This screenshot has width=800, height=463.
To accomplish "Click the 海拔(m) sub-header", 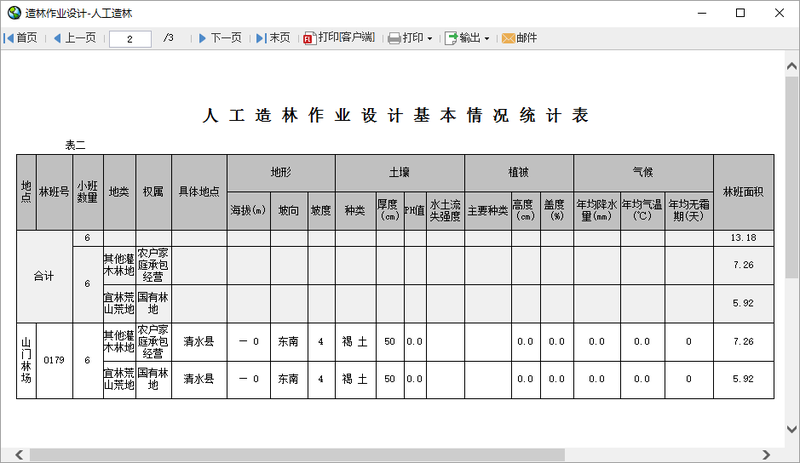I will [x=248, y=211].
